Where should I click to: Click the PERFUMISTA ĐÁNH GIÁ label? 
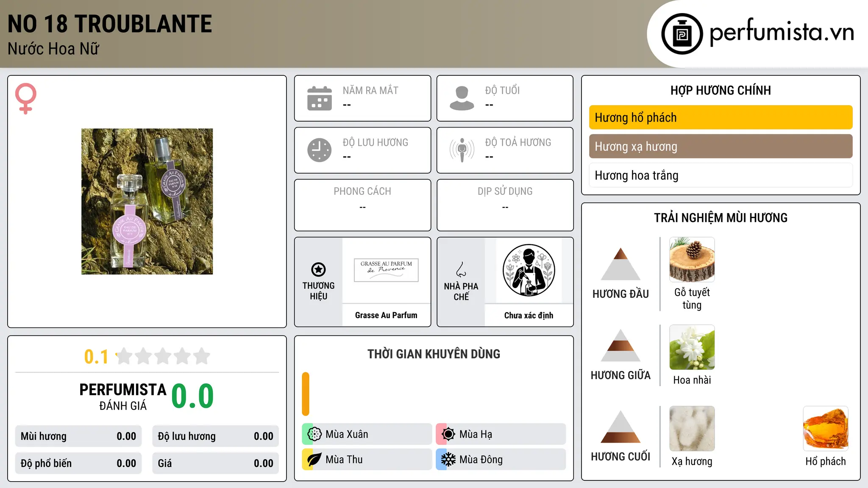pos(123,396)
